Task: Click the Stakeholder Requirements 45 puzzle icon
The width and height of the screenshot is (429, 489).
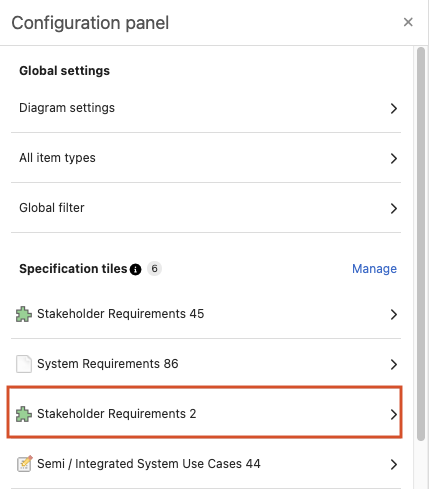Action: coord(24,314)
